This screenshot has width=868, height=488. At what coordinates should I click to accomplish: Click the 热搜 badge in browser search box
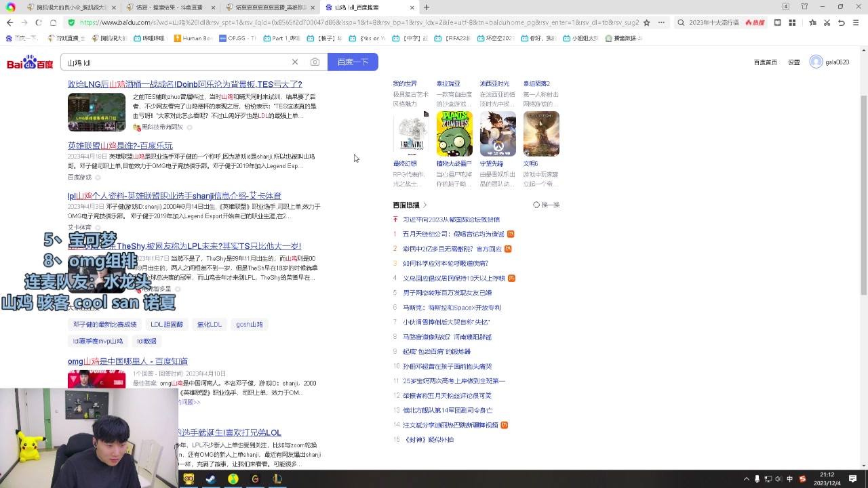[755, 22]
